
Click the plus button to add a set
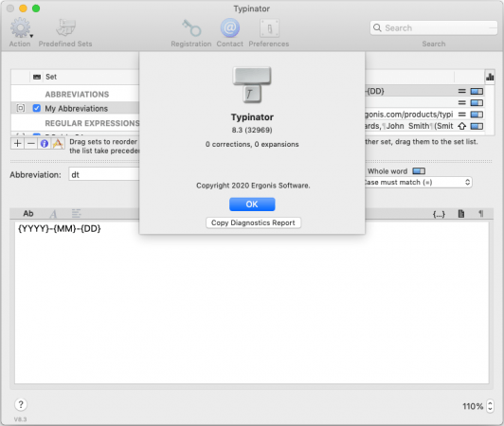18,143
